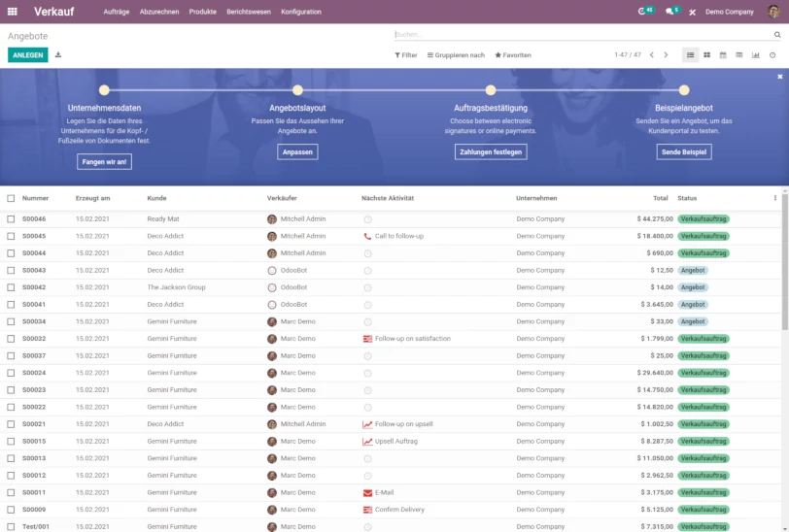789x532 pixels.
Task: Click The Jackson Group customer cell
Action: point(176,287)
